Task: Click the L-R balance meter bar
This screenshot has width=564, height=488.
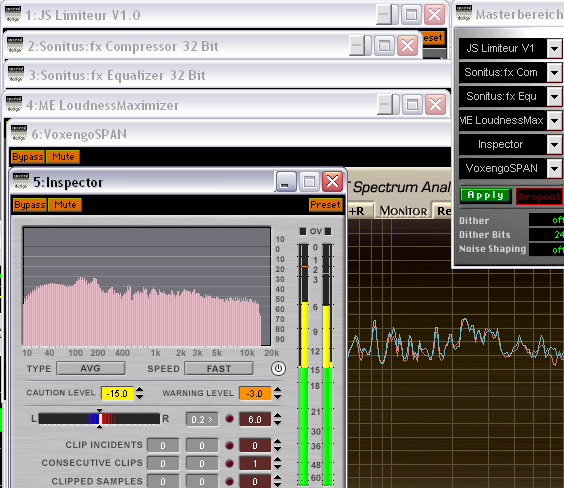Action: (x=99, y=419)
